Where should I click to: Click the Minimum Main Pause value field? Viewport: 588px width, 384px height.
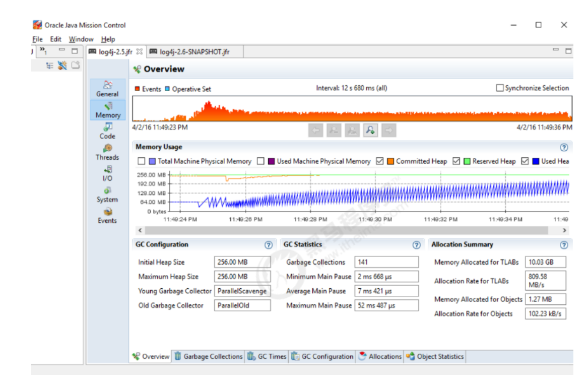coord(386,276)
